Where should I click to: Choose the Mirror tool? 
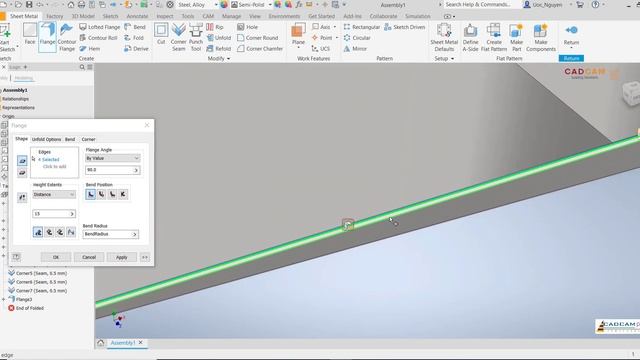coord(355,49)
